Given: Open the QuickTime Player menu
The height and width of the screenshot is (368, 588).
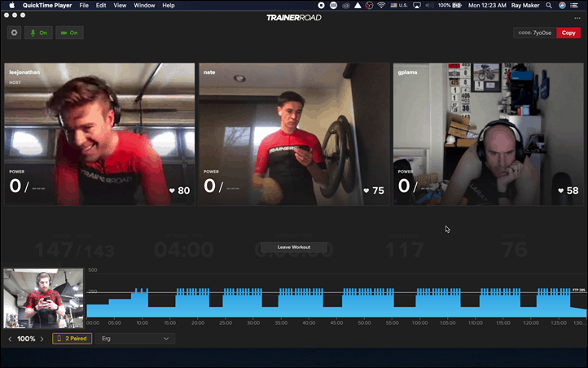Looking at the screenshot, I should (47, 5).
